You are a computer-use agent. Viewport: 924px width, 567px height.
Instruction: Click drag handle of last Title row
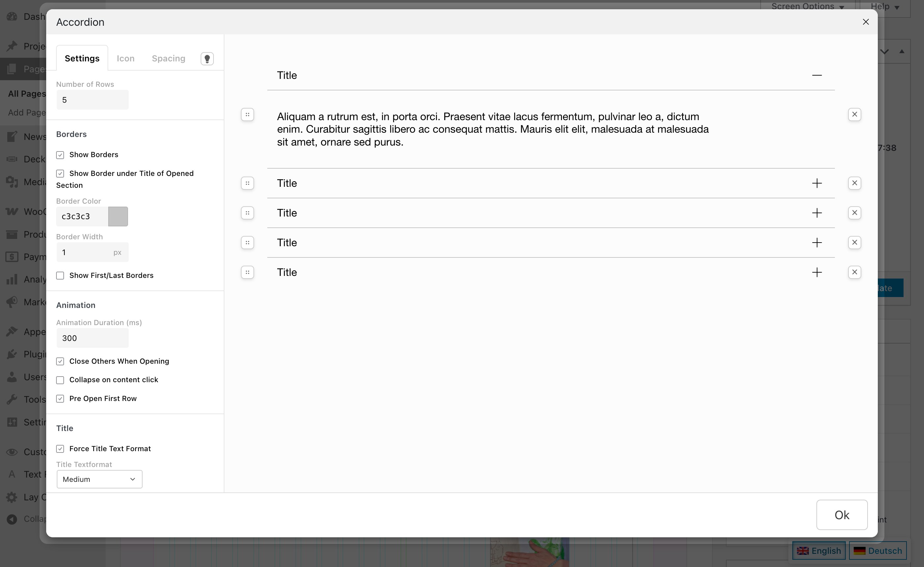247,272
